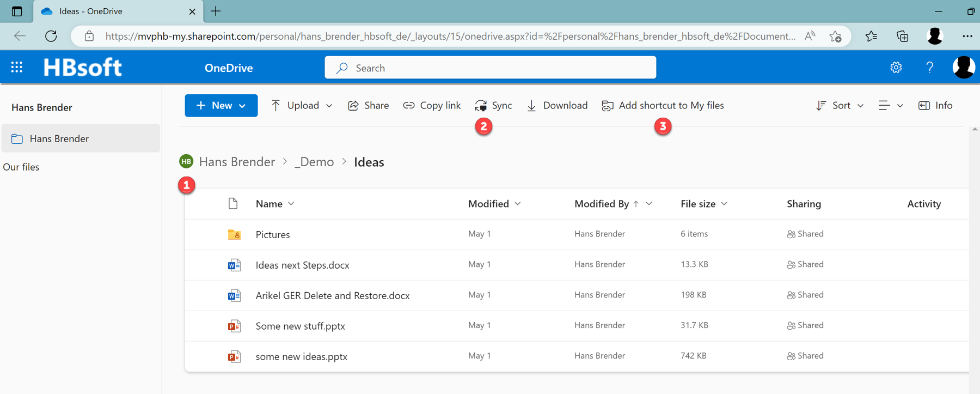Expand the Upload options dropdown
The width and height of the screenshot is (980, 394).
click(x=329, y=105)
